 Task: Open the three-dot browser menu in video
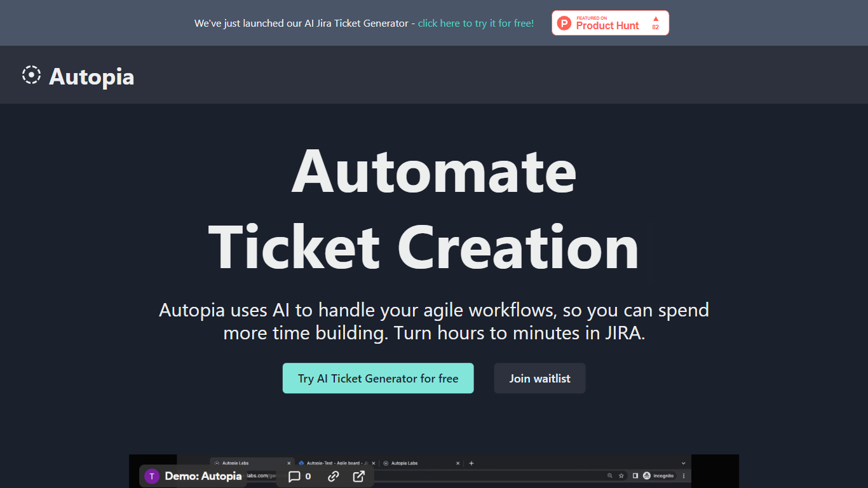coord(684,475)
